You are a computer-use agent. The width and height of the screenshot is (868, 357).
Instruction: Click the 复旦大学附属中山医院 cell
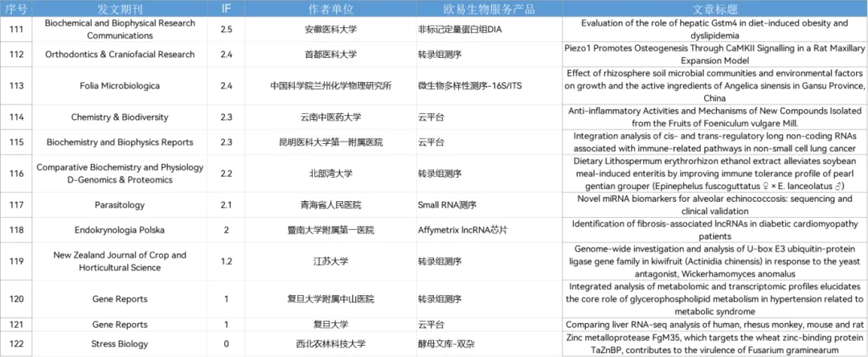pos(330,299)
